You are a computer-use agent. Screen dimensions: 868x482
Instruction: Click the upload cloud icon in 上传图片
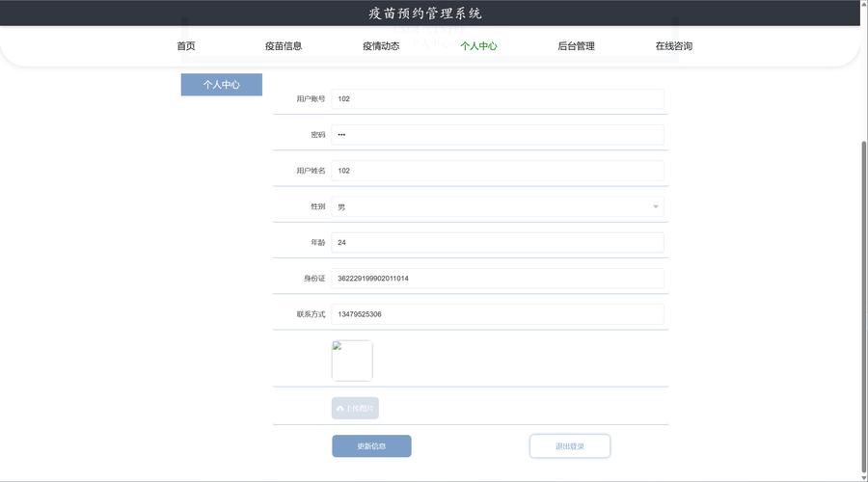click(339, 409)
